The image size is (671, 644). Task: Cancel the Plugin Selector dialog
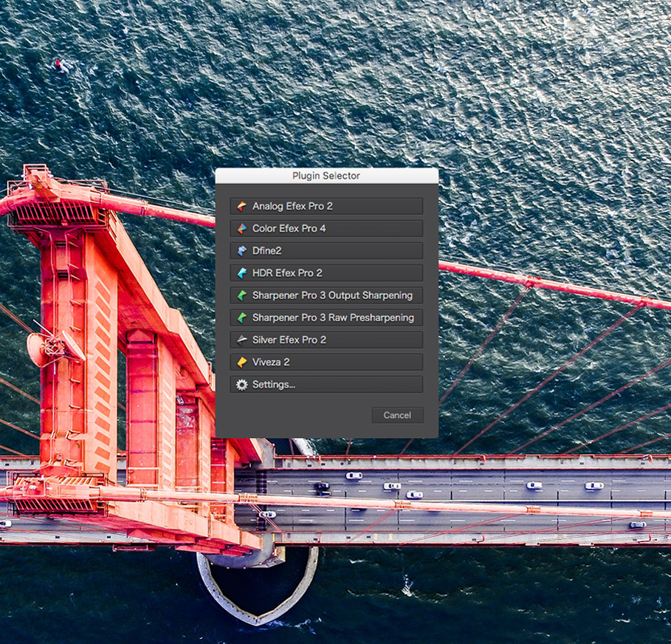398,415
